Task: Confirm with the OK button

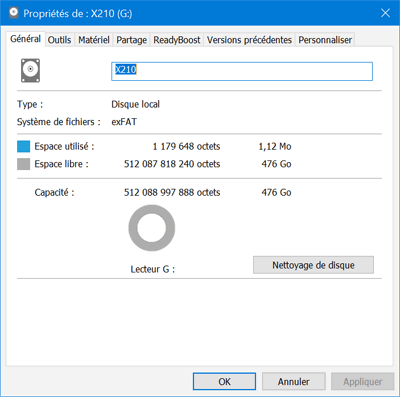Action: point(224,381)
